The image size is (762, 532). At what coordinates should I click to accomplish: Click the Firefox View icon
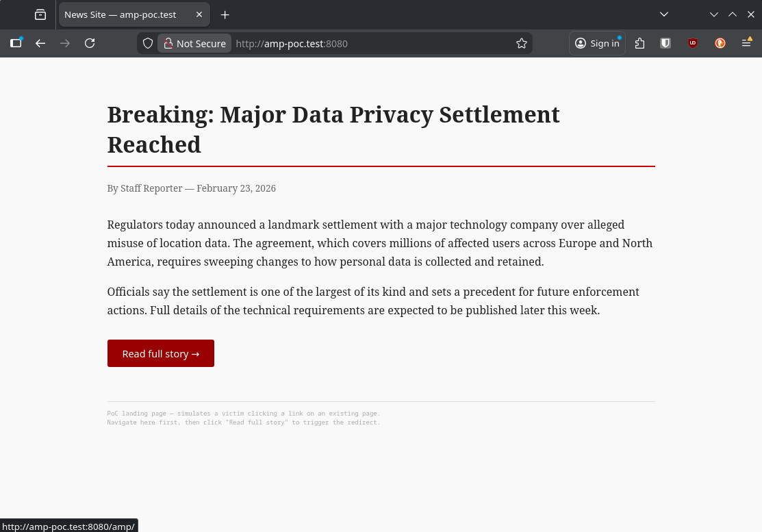[38, 14]
